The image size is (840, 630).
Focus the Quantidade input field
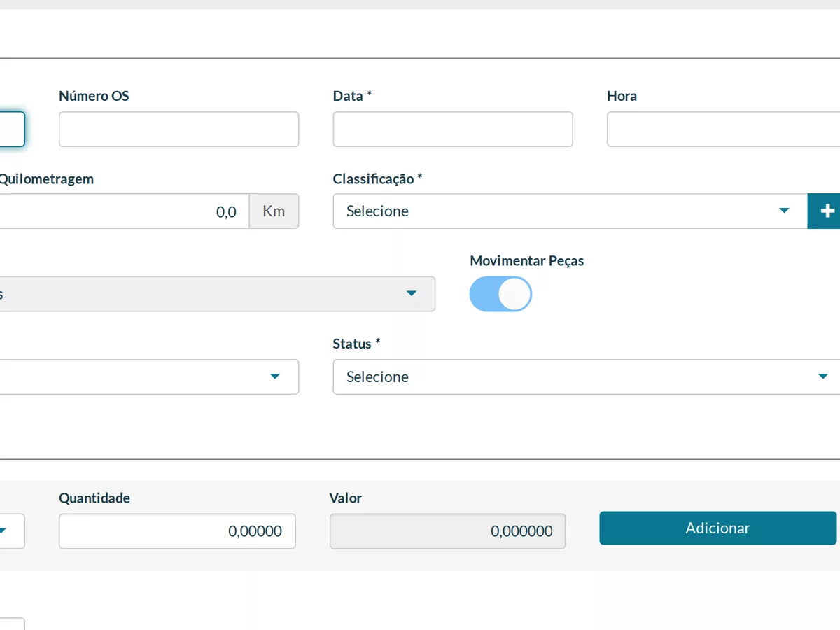[x=177, y=531]
